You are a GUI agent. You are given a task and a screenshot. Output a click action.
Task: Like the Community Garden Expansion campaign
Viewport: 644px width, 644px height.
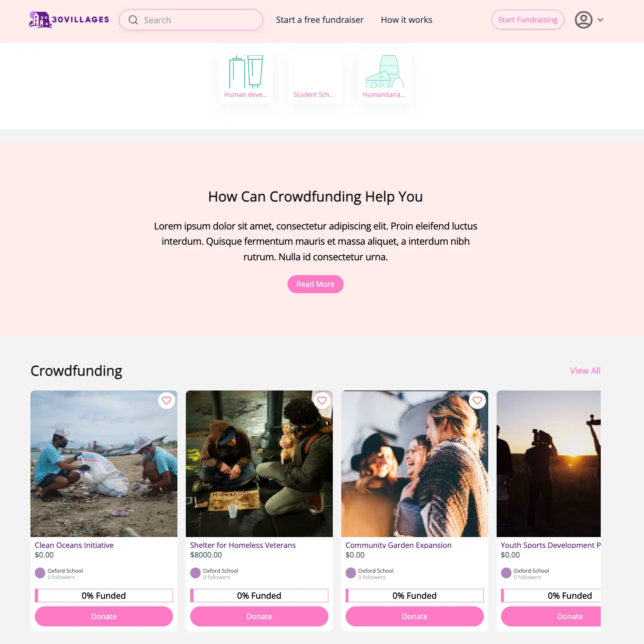point(477,400)
